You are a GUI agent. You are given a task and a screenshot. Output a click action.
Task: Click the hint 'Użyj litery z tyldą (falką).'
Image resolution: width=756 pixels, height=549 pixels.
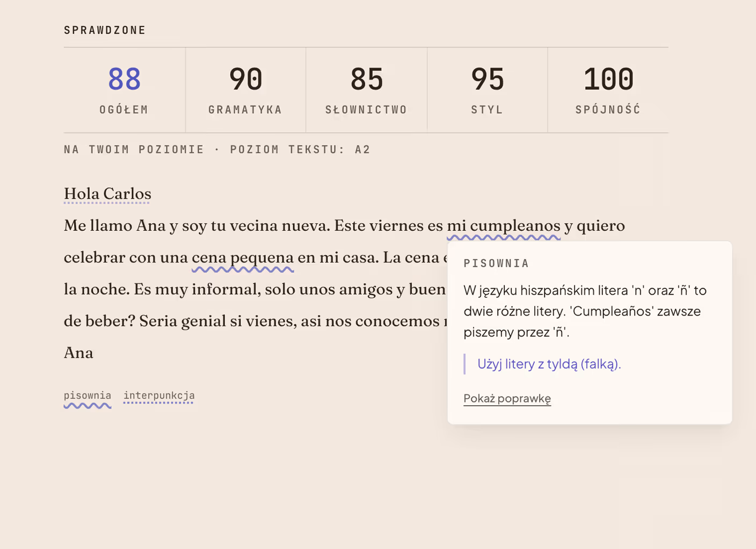[549, 364]
